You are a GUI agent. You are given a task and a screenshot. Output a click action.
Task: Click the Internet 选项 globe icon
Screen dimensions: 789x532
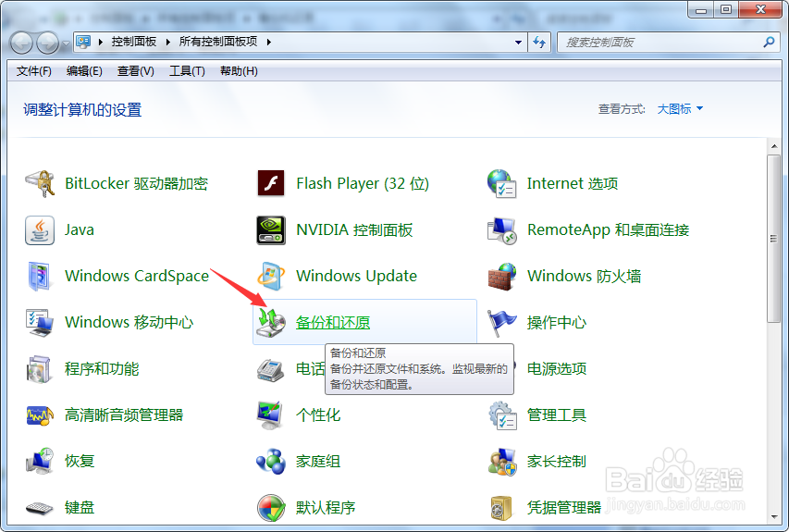(x=501, y=184)
